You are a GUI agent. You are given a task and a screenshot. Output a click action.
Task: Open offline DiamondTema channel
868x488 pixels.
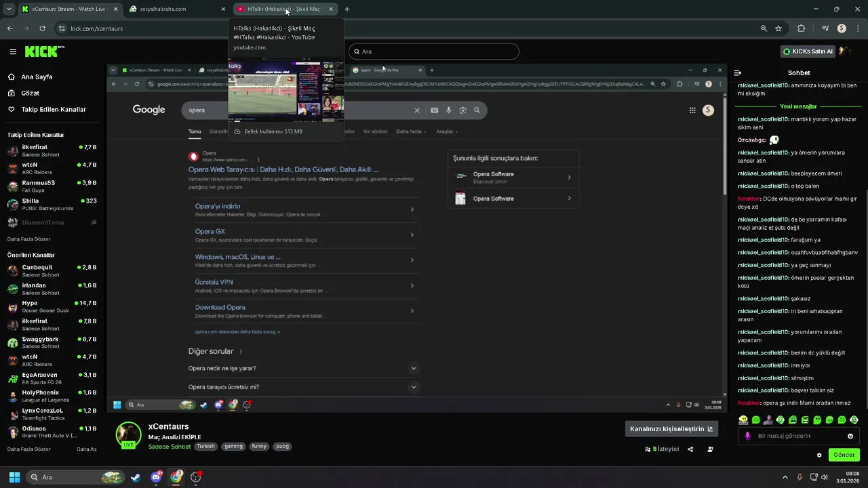(x=52, y=222)
